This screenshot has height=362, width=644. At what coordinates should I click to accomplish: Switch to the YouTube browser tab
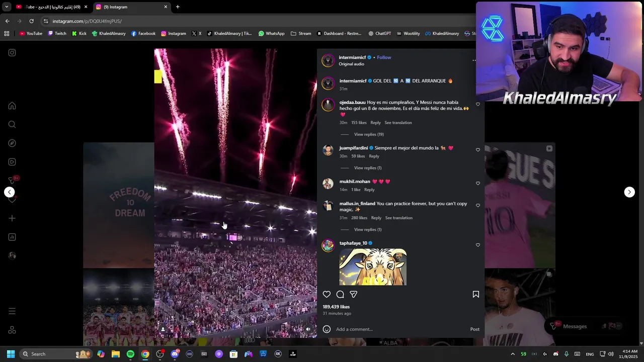52,7
